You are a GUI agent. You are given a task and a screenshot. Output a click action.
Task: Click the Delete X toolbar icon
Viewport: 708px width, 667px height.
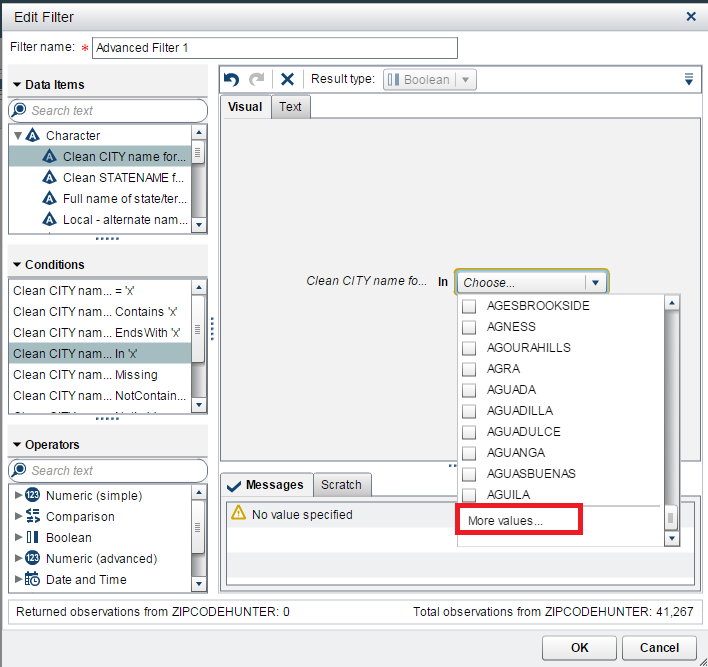pyautogui.click(x=287, y=80)
